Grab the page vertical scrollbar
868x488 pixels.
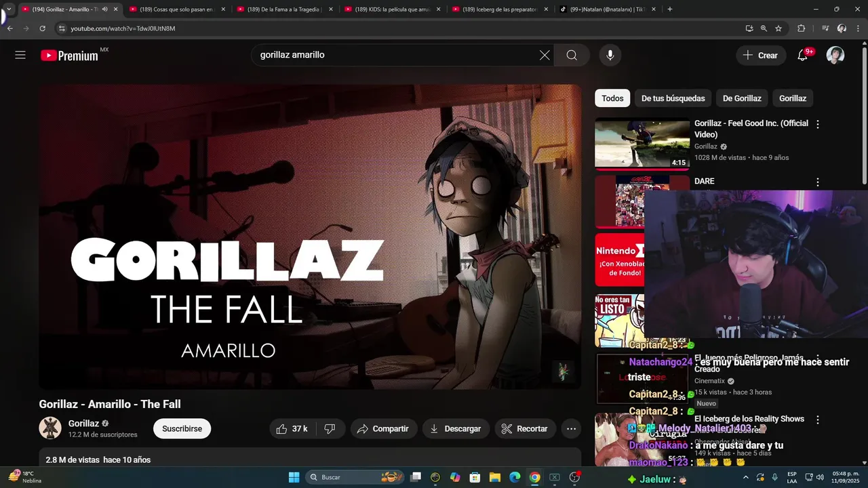click(x=864, y=115)
